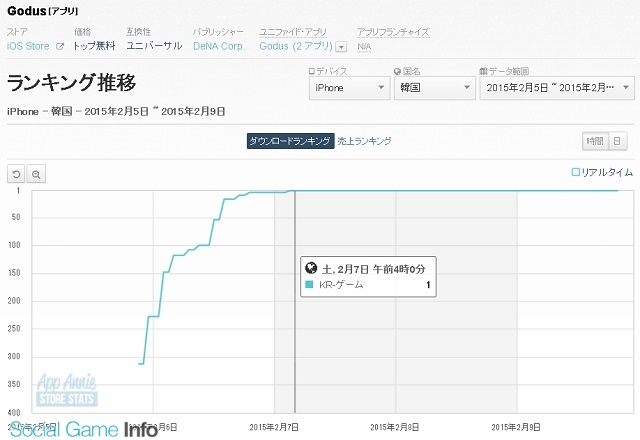Select the 日 daily view button
This screenshot has height=440, width=640.
[618, 141]
